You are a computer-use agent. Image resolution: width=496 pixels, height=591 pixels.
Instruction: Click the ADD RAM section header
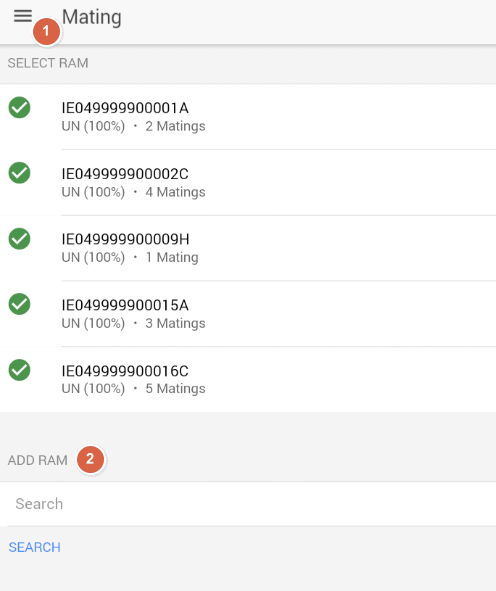coord(38,460)
